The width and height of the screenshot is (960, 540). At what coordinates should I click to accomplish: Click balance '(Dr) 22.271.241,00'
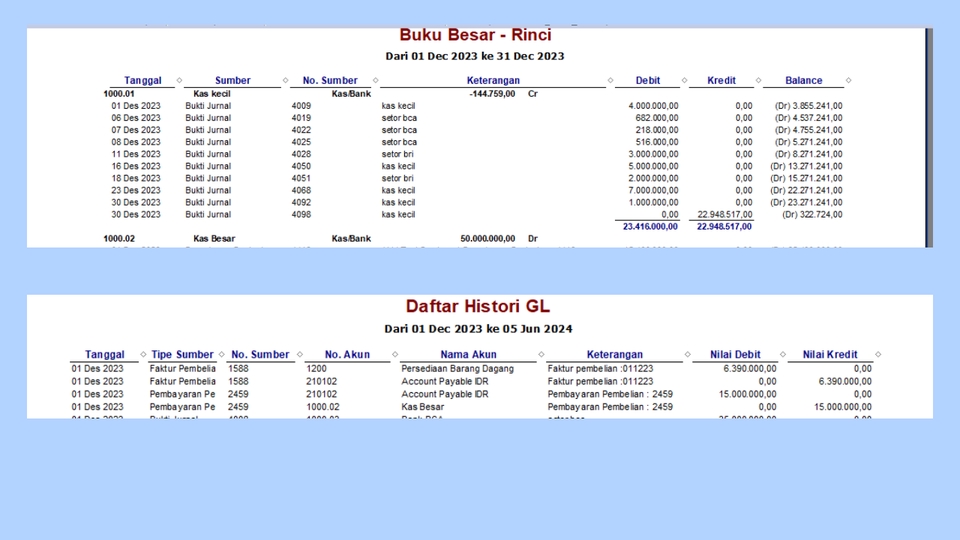point(806,190)
